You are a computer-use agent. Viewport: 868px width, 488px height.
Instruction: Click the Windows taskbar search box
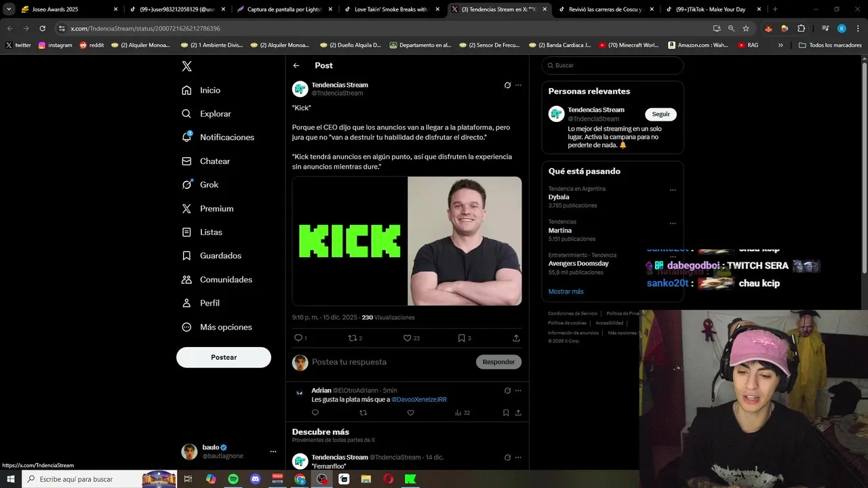click(100, 479)
